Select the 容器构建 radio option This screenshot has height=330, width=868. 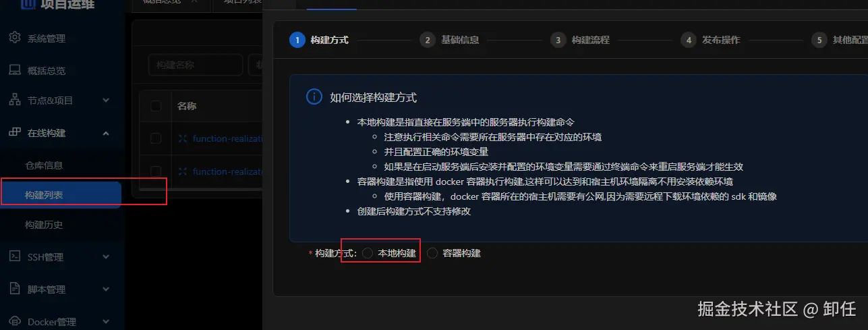click(x=432, y=253)
